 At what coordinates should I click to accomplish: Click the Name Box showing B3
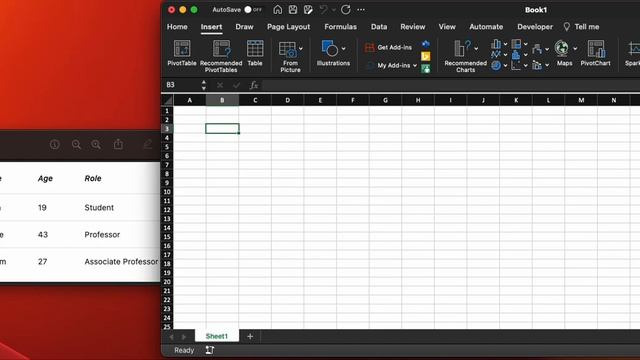click(182, 85)
